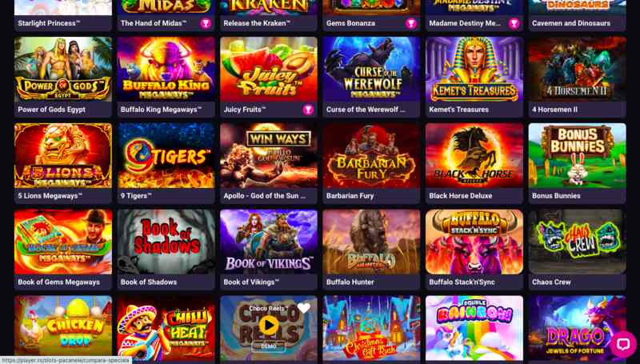Click the Bonus Bunnies game title

[556, 196]
